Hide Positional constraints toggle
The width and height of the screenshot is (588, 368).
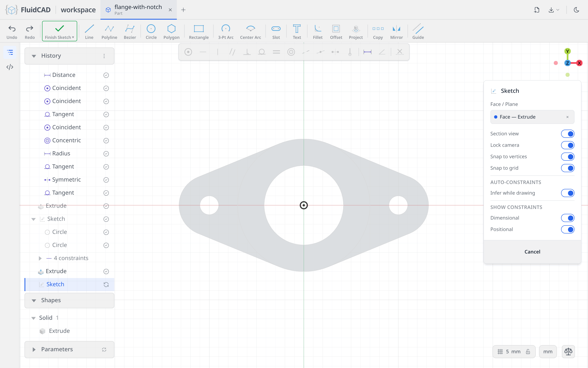click(x=568, y=229)
